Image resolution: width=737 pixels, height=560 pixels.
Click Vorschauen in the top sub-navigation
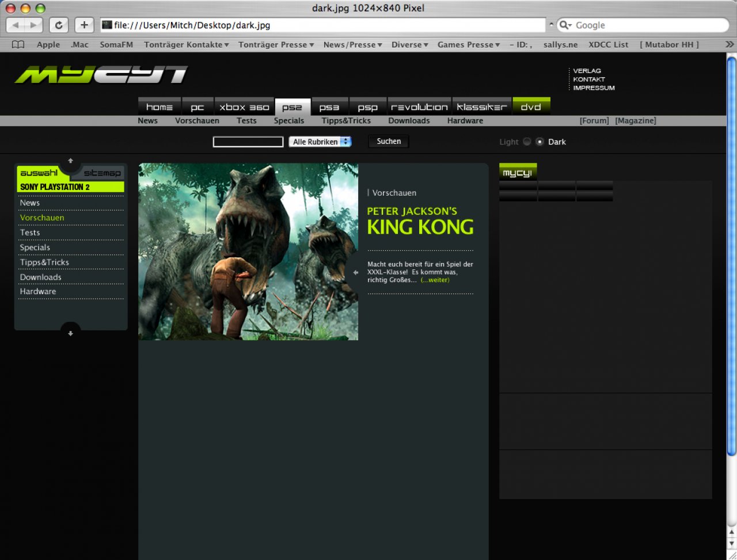197,121
